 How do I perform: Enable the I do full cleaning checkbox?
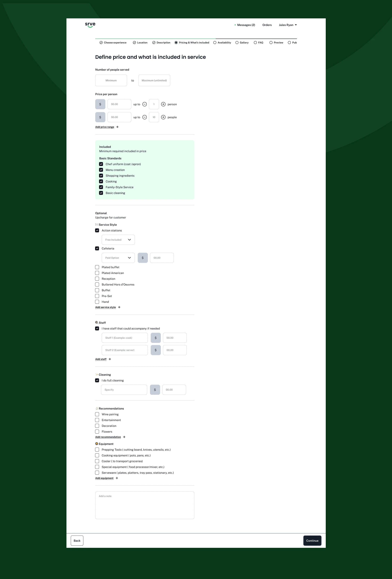click(x=97, y=380)
